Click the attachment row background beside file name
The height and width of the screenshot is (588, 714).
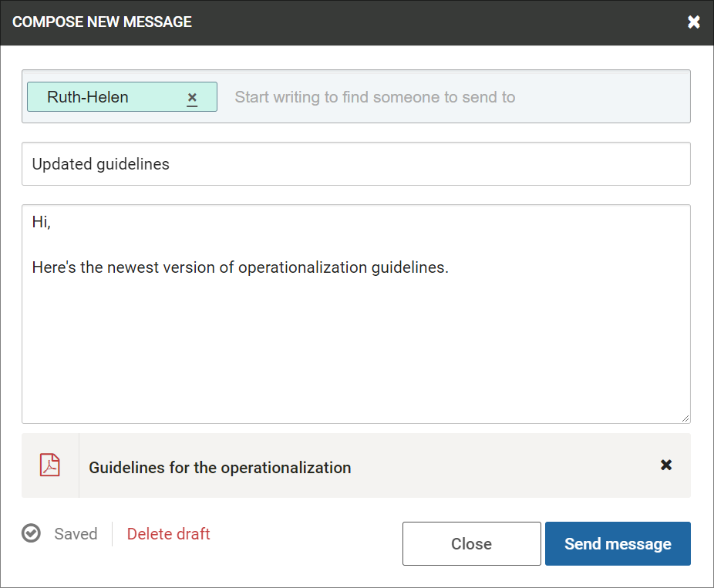click(x=501, y=465)
